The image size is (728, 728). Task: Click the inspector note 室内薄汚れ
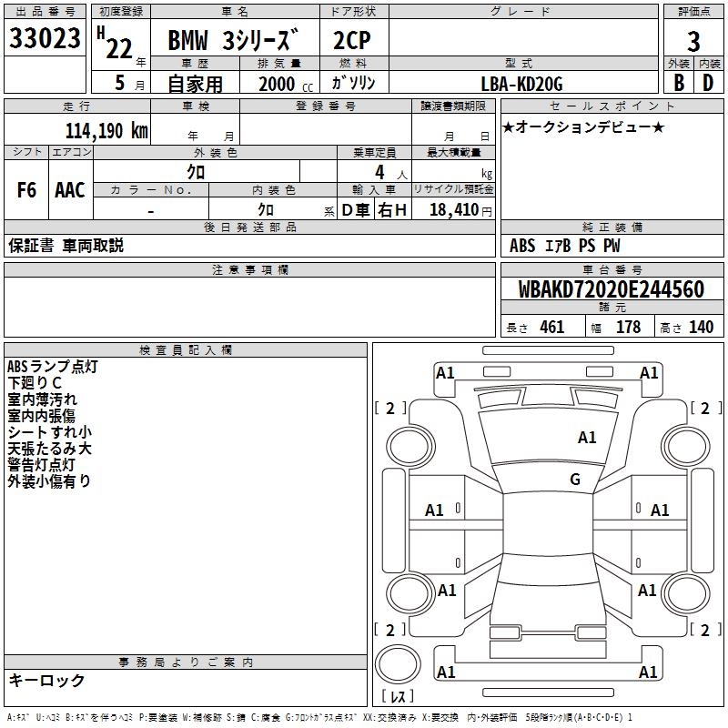tap(42, 399)
